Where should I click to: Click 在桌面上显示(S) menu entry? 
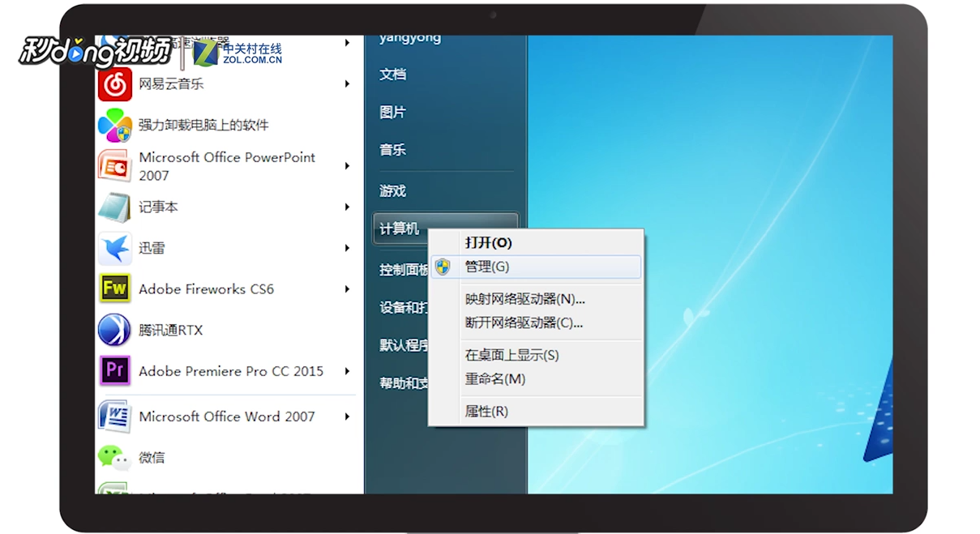(x=536, y=355)
